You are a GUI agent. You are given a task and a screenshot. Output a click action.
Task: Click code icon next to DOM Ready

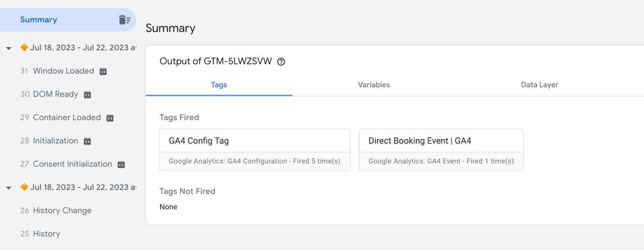pos(87,95)
